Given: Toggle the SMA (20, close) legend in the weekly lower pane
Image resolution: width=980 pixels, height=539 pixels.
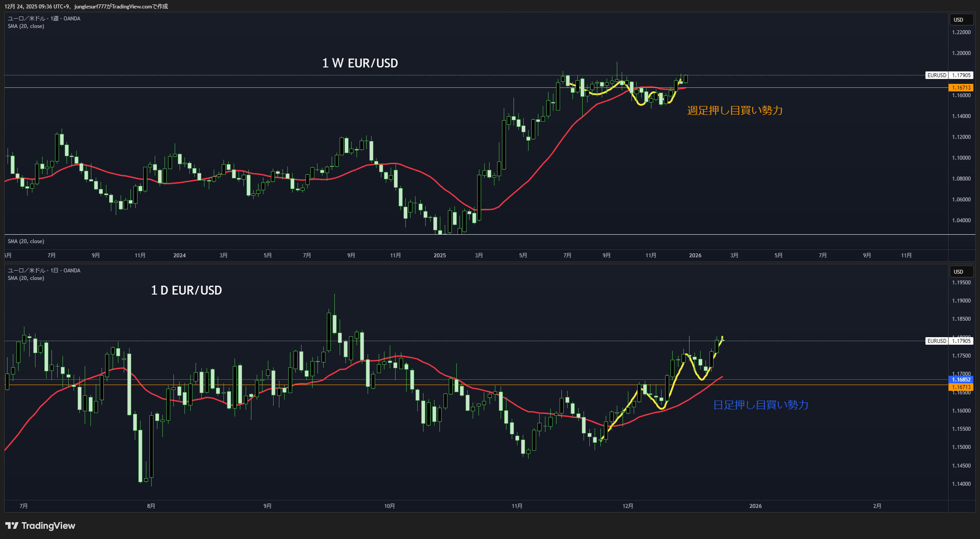Looking at the screenshot, I should tap(26, 241).
